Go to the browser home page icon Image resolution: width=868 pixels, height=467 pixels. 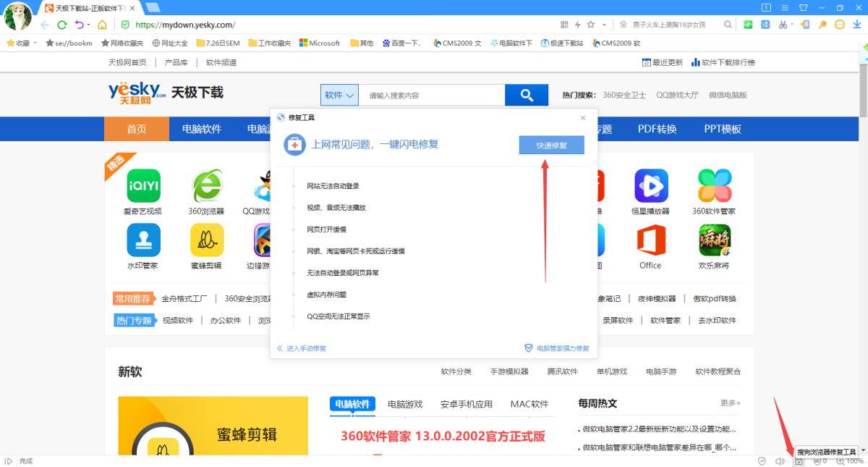coord(102,25)
